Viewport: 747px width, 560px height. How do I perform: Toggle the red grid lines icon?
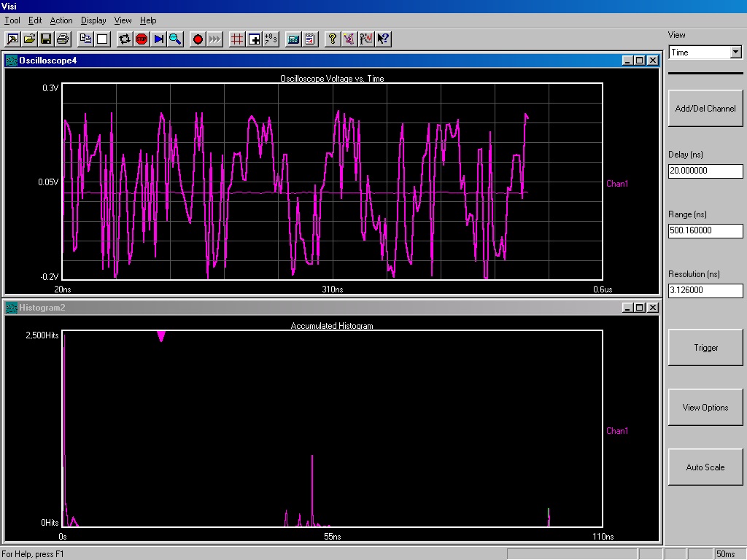[x=237, y=39]
